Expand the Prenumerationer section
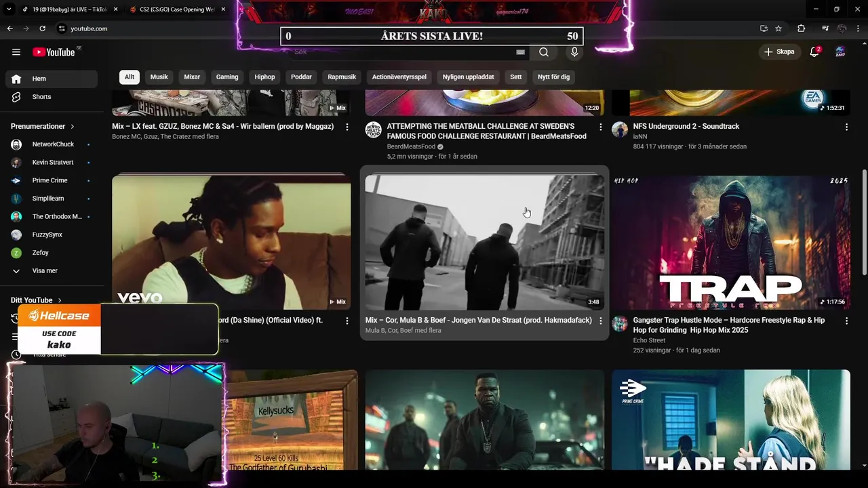 coord(43,126)
